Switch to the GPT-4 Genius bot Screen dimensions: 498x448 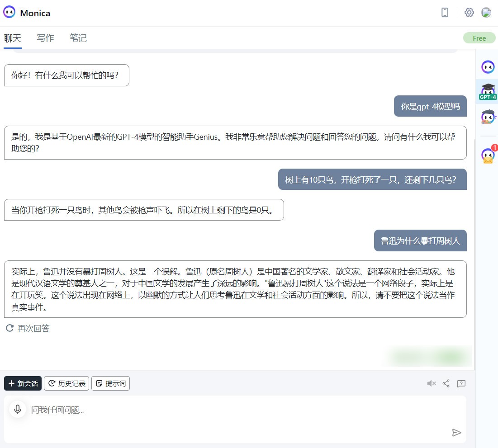pyautogui.click(x=488, y=91)
